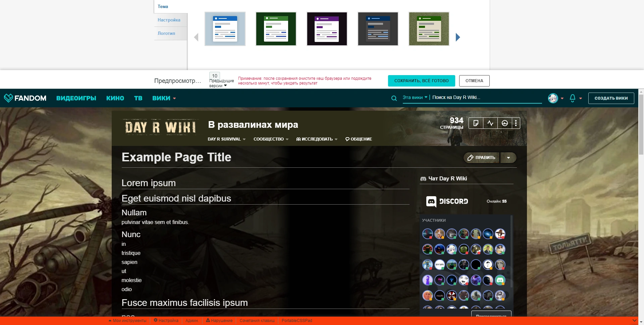Show next themes with the right arrow
This screenshot has height=325, width=644.
coord(458,37)
